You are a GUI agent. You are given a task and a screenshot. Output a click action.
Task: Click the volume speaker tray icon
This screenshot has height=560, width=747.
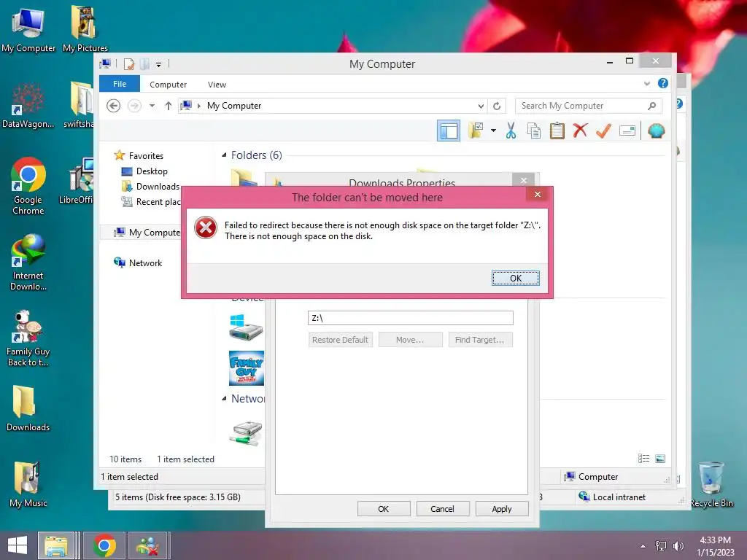678,546
